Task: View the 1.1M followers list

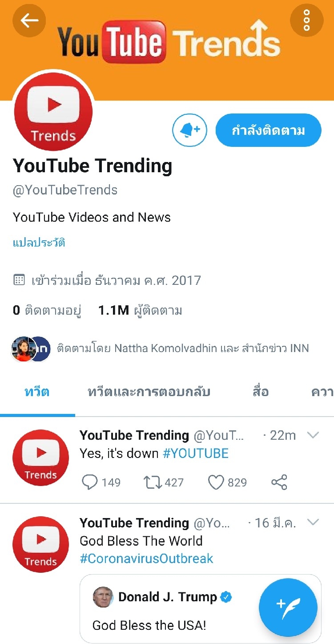Action: [x=140, y=310]
